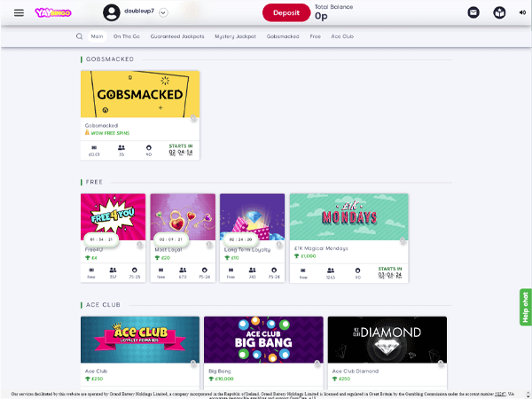The height and width of the screenshot is (399, 532).
Task: Show info for Ace Club Diamond room
Action: [441, 363]
